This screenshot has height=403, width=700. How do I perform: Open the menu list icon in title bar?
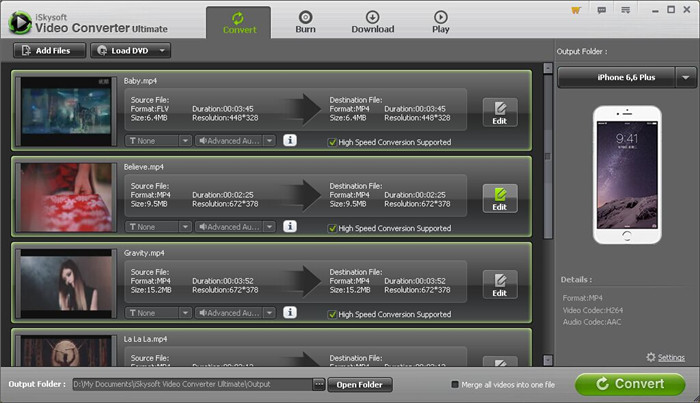625,10
